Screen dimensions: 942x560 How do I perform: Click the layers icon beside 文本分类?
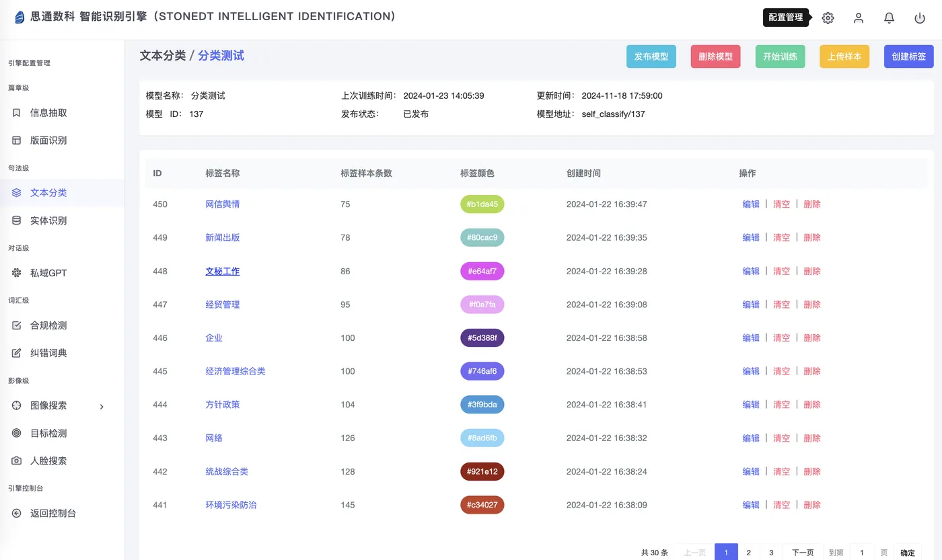pyautogui.click(x=17, y=193)
